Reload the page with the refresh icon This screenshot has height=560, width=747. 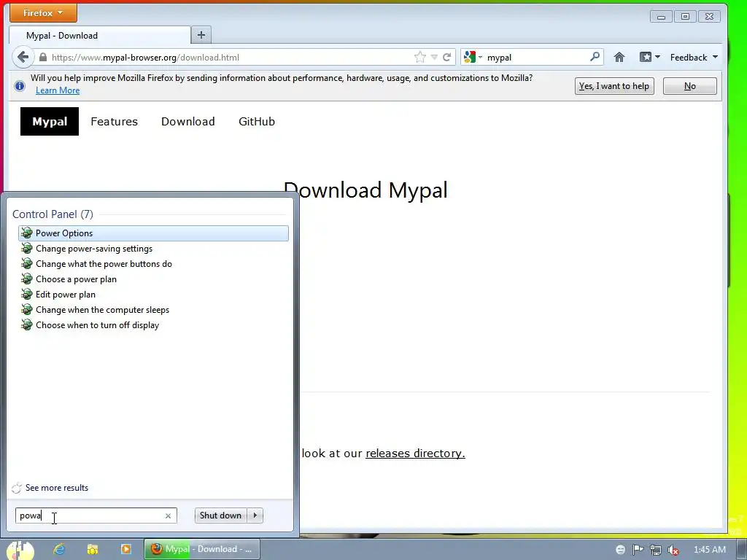click(x=447, y=57)
